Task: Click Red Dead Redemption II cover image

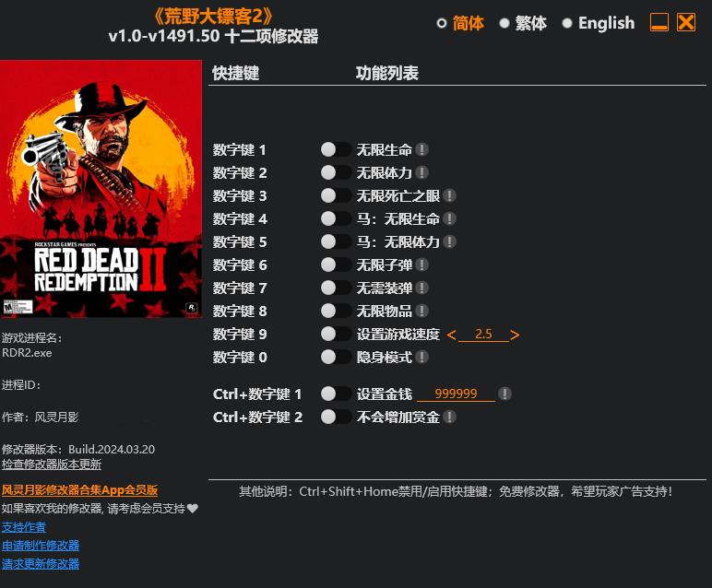Action: click(101, 189)
